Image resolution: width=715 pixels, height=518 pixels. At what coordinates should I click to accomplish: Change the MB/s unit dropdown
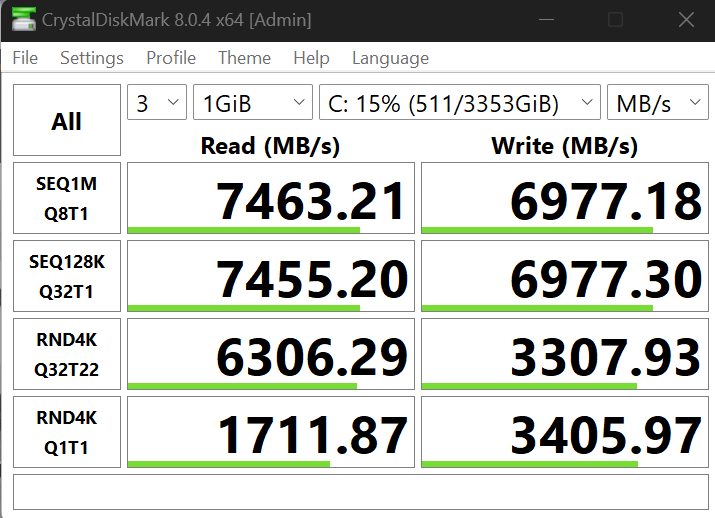pyautogui.click(x=657, y=103)
